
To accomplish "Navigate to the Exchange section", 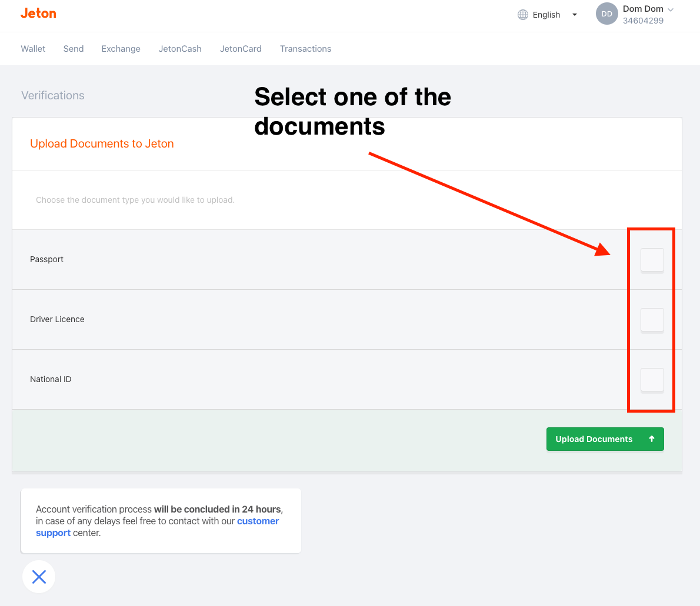I will [x=121, y=49].
